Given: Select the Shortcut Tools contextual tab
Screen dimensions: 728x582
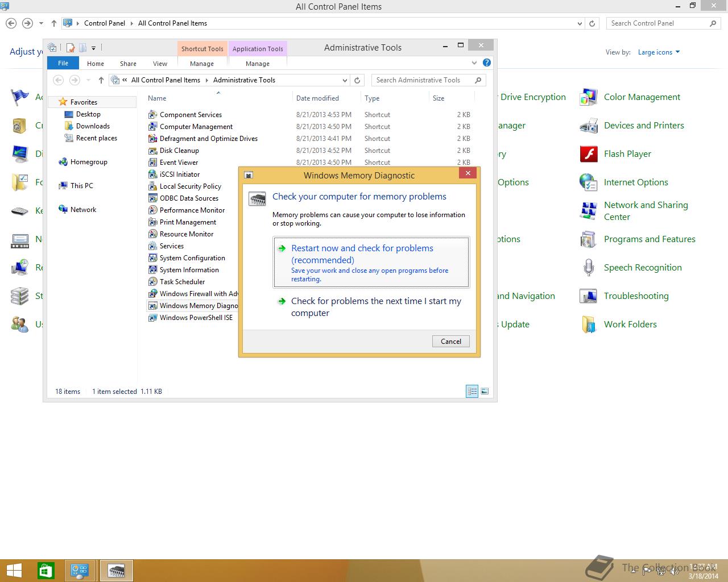Looking at the screenshot, I should pyautogui.click(x=202, y=49).
